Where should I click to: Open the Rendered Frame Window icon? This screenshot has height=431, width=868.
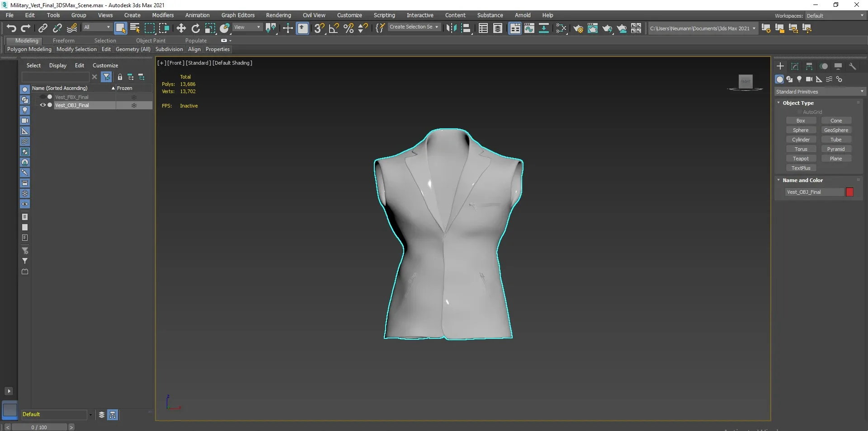point(592,28)
